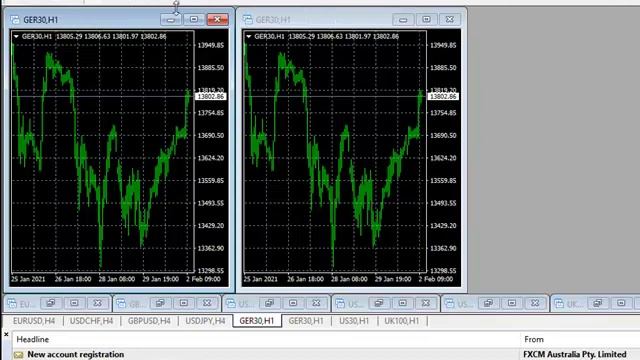Restore the minimized UK... chart window

598,303
